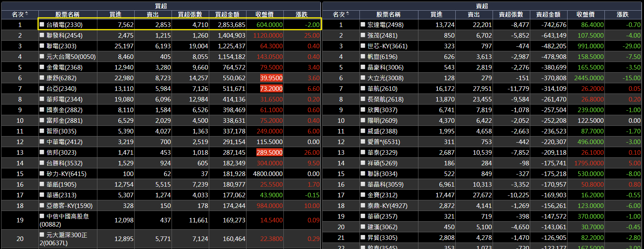Select the 強茂(2481) checkbox
Image resolution: width=644 pixels, height=249 pixels.
tap(363, 35)
